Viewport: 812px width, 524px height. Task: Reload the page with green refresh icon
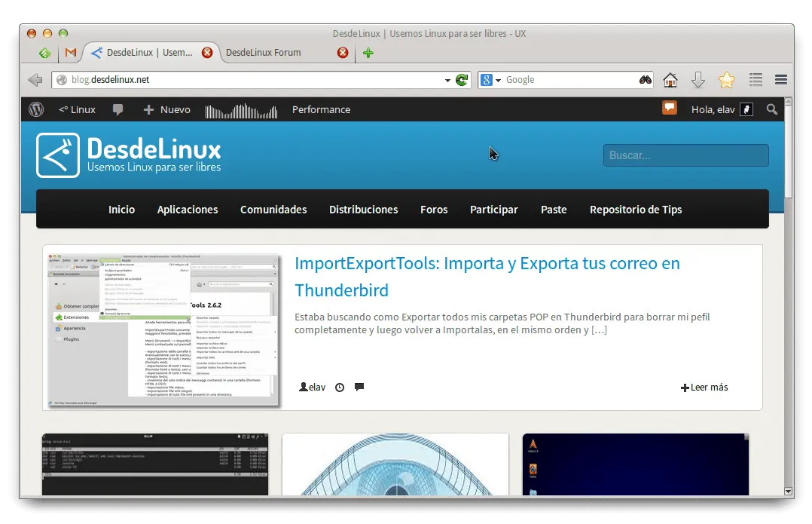coord(462,80)
